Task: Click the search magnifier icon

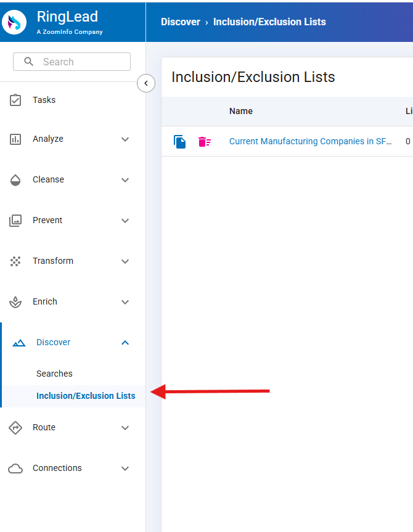Action: tap(29, 62)
